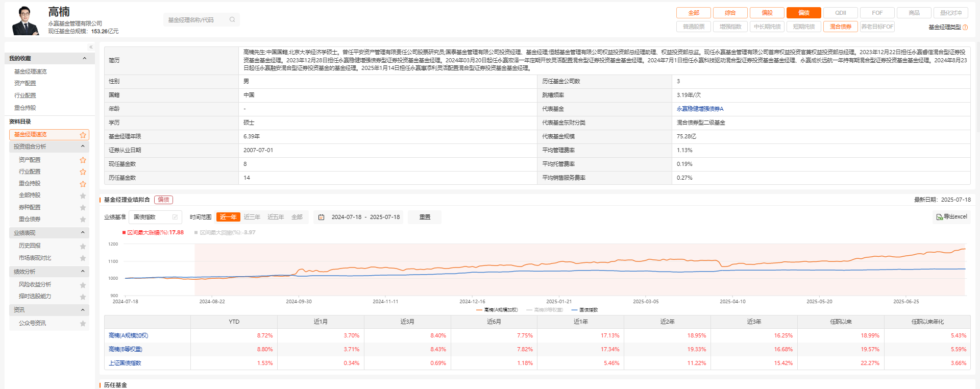Viewport: 980px width, 389px height.
Task: Open 历史回报 in the sidebar
Action: (30, 246)
